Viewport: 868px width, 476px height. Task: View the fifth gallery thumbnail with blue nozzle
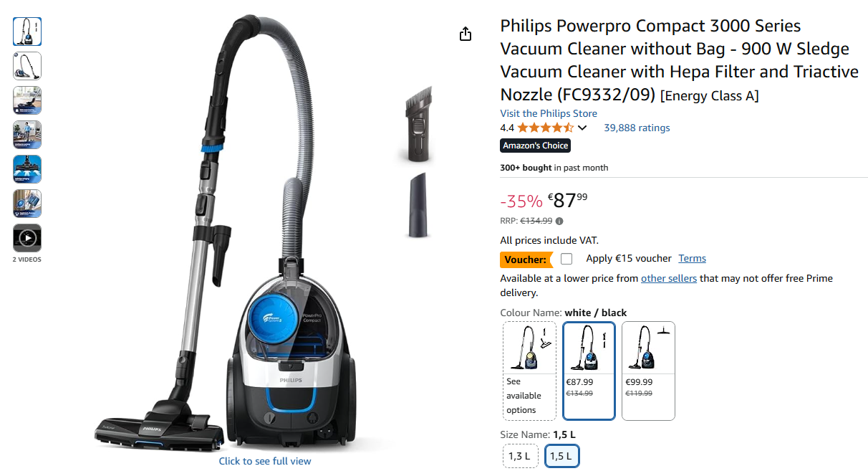click(27, 169)
